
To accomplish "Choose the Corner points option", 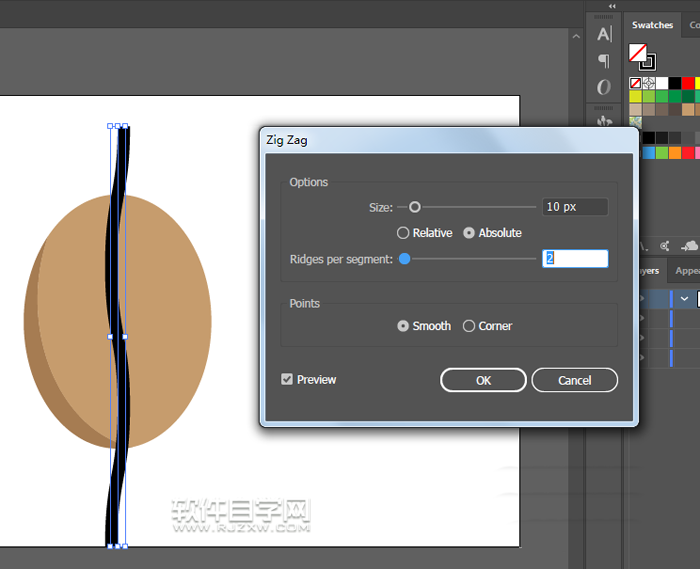I will coord(469,326).
